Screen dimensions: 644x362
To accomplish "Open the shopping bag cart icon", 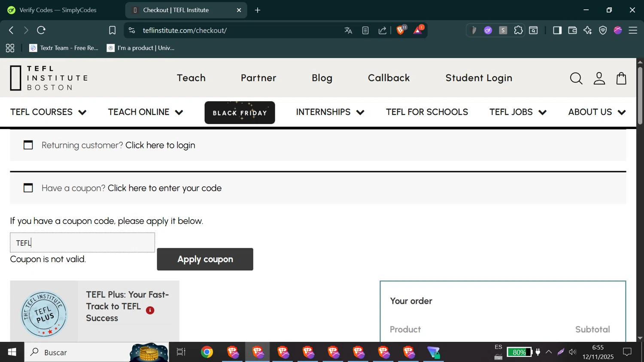I will pyautogui.click(x=621, y=78).
